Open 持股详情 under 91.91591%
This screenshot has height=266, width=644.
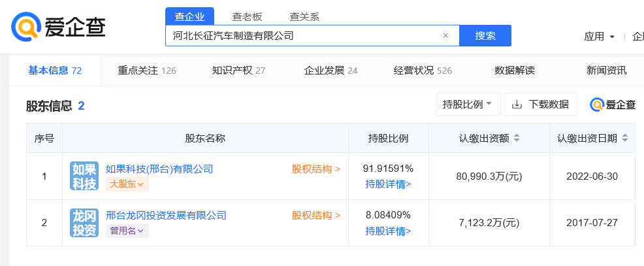coord(388,184)
